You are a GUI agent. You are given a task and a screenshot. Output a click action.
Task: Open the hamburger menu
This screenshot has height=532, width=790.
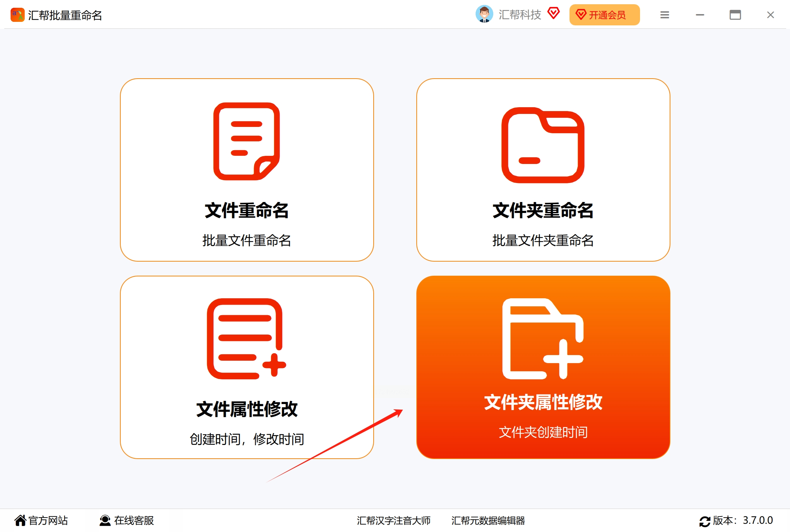[664, 15]
